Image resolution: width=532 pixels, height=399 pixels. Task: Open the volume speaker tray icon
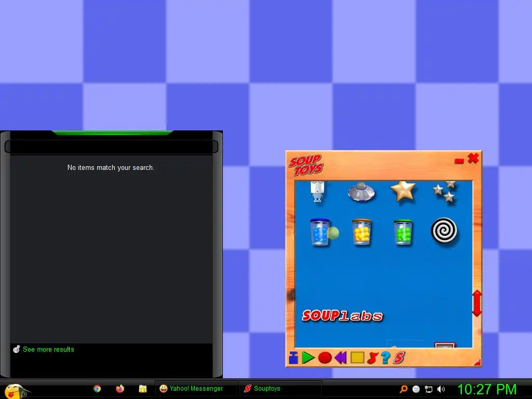[441, 389]
